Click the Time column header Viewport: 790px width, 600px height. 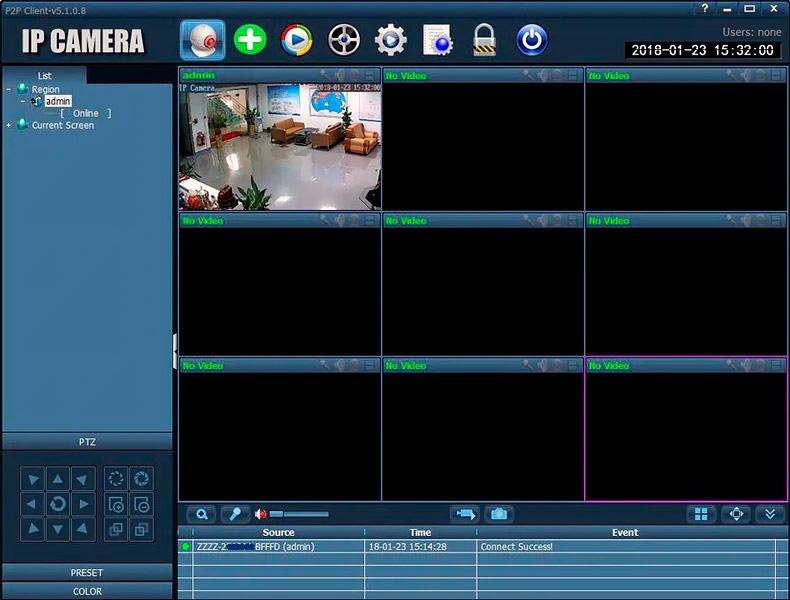pyautogui.click(x=420, y=532)
